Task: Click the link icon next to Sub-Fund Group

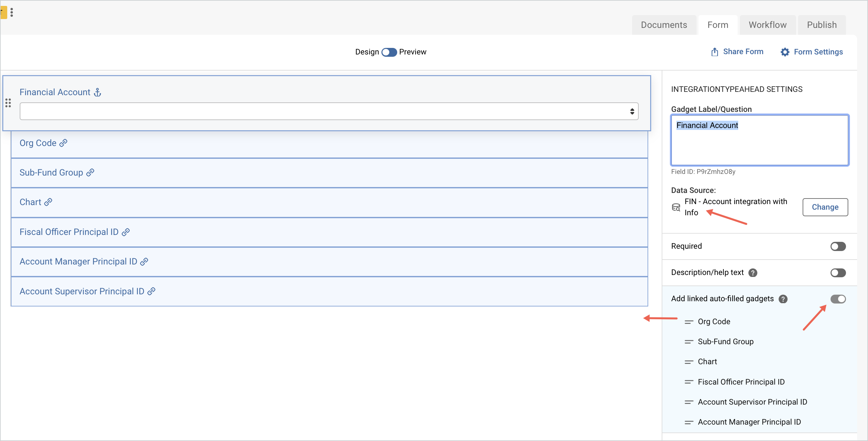Action: (x=90, y=172)
